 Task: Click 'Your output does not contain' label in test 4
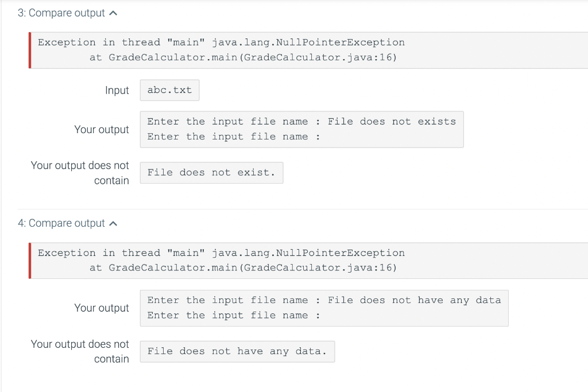79,351
